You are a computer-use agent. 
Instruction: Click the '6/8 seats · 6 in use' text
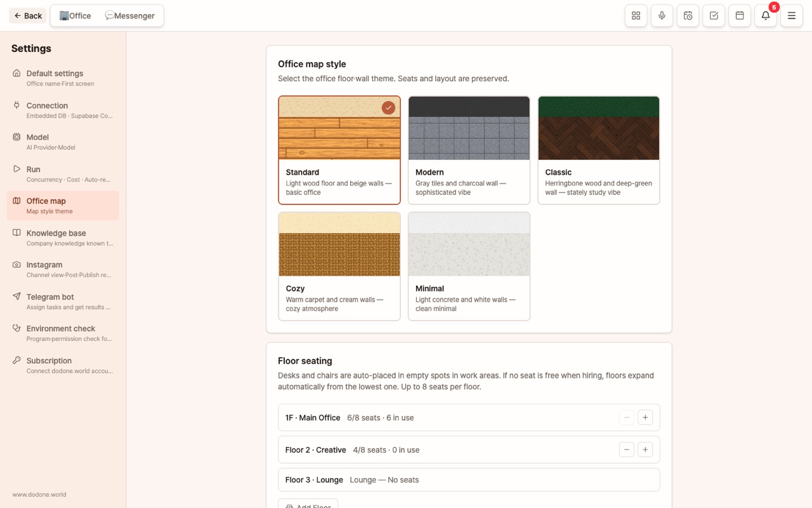(381, 418)
